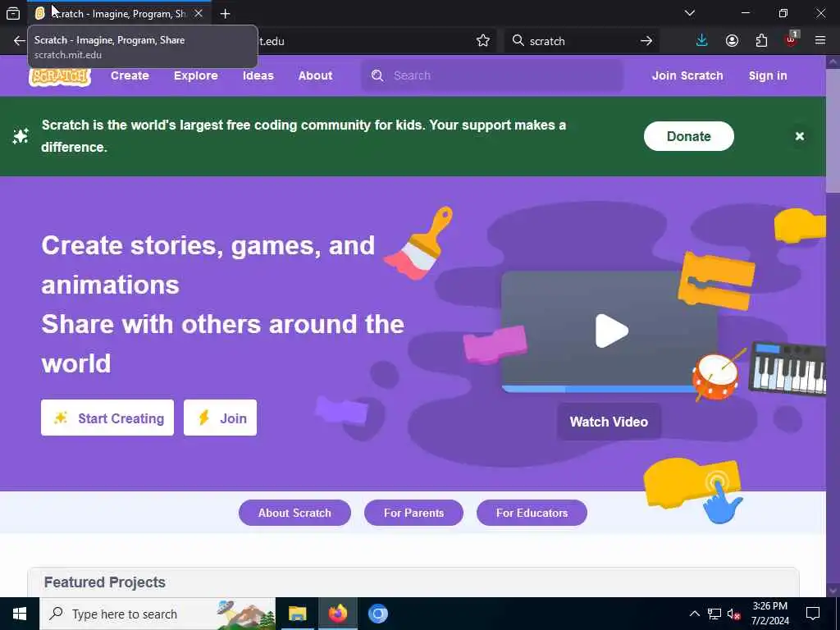Open the extensions puzzle icon

761,41
